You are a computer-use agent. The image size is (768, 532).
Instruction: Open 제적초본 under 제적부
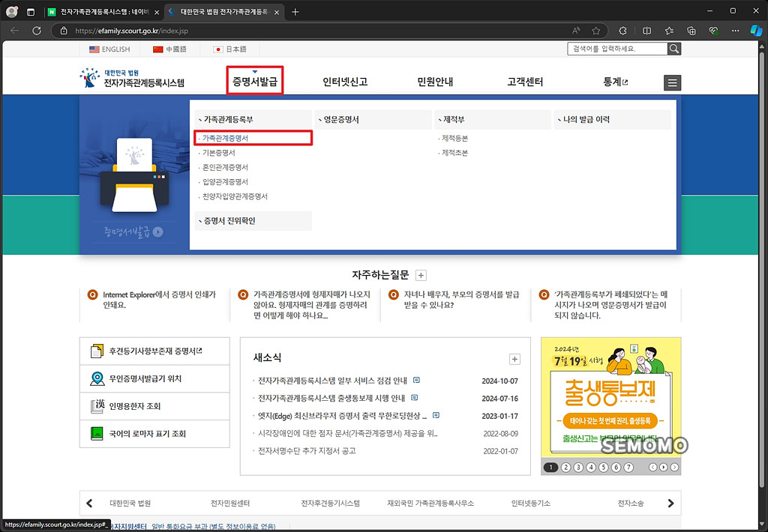point(454,153)
